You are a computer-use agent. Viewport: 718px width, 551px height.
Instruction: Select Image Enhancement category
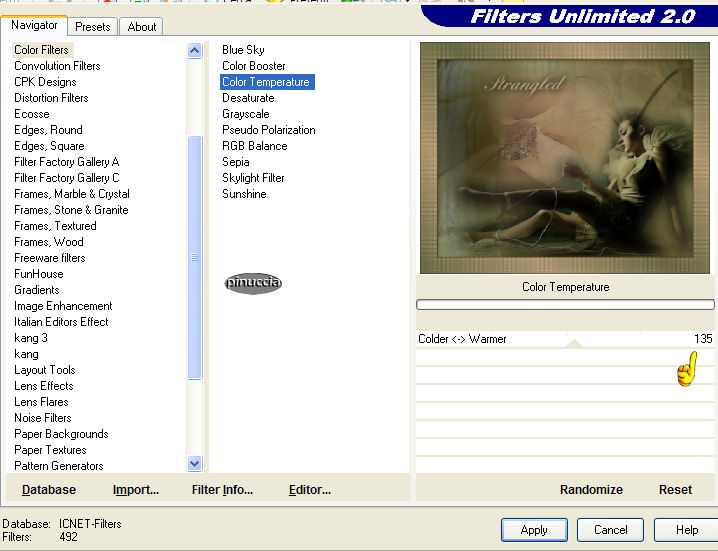63,306
